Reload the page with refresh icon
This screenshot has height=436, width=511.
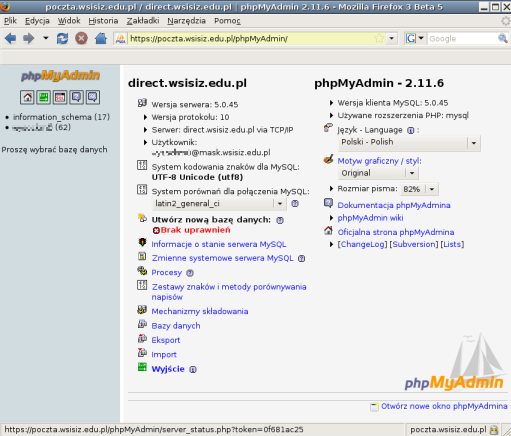(62, 38)
